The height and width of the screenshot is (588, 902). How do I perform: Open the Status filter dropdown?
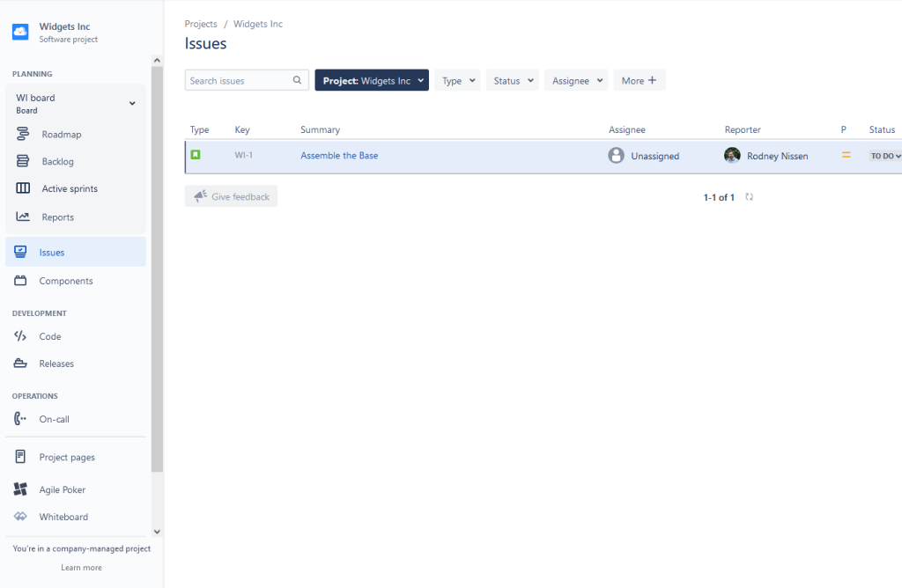[x=512, y=80]
